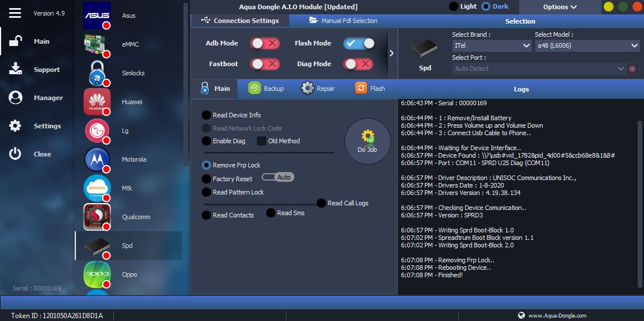644x321 pixels.
Task: Check the Old Method checkbox
Action: [262, 141]
